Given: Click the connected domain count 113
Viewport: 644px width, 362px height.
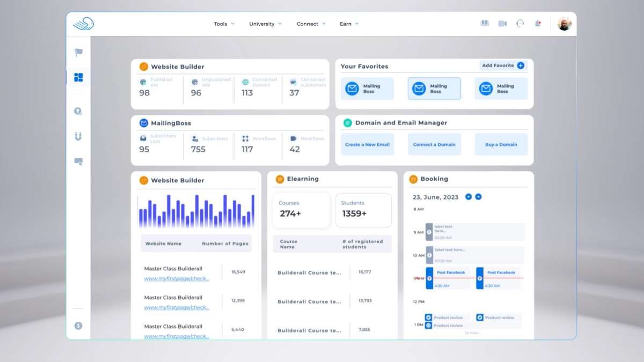Looking at the screenshot, I should [x=247, y=93].
